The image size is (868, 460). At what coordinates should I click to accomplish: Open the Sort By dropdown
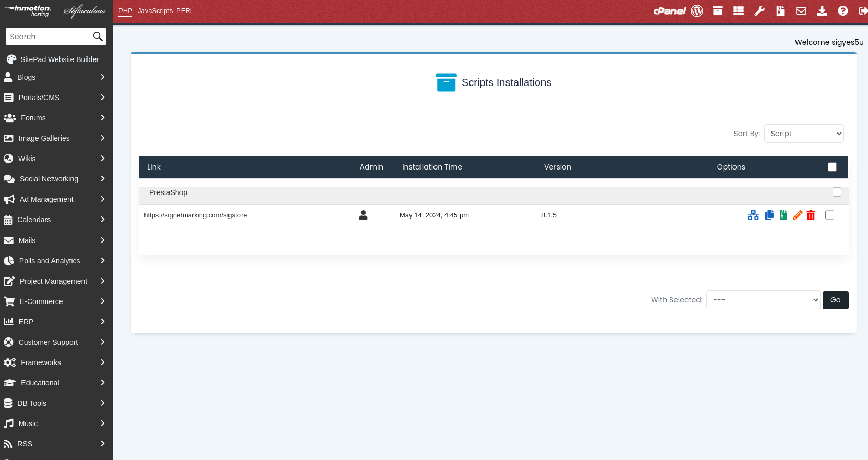[x=804, y=134]
